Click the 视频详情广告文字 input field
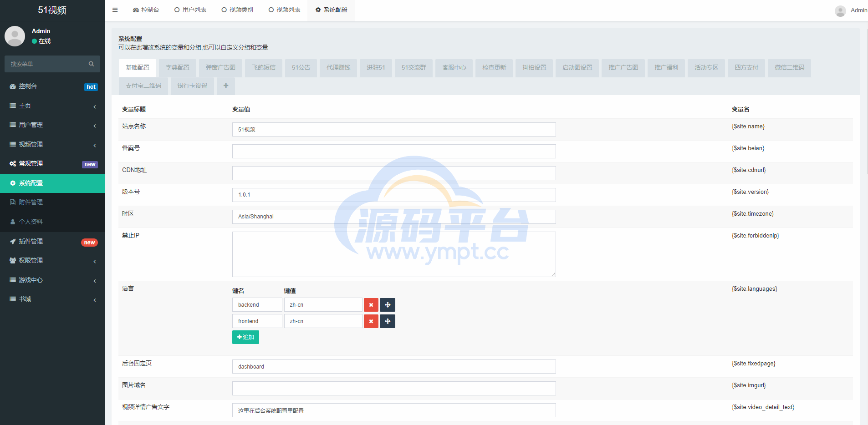This screenshot has height=425, width=868. coord(394,410)
